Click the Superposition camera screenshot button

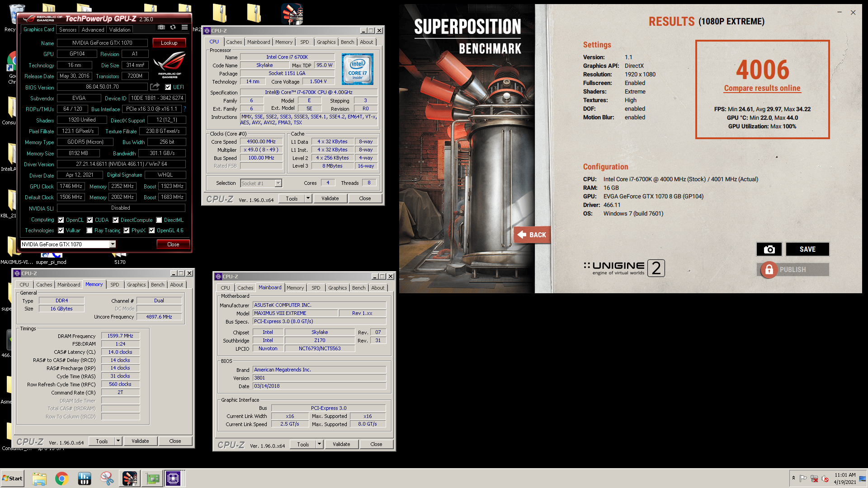(769, 249)
